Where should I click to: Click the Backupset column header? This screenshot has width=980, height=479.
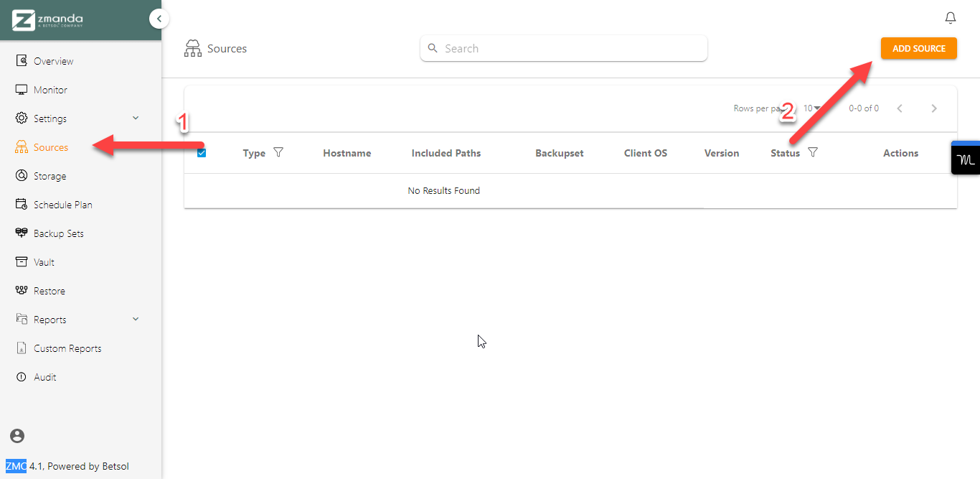(x=560, y=153)
